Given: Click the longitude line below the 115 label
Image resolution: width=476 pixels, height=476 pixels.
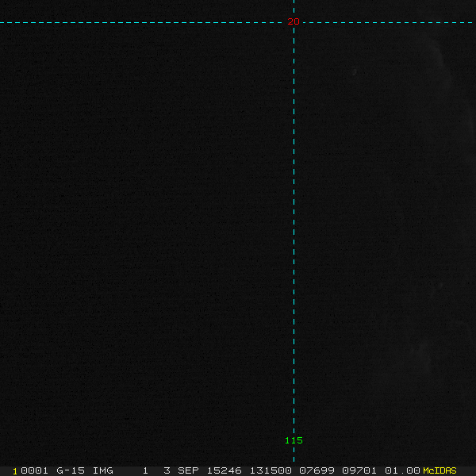Looking at the screenshot, I should click(x=294, y=455).
